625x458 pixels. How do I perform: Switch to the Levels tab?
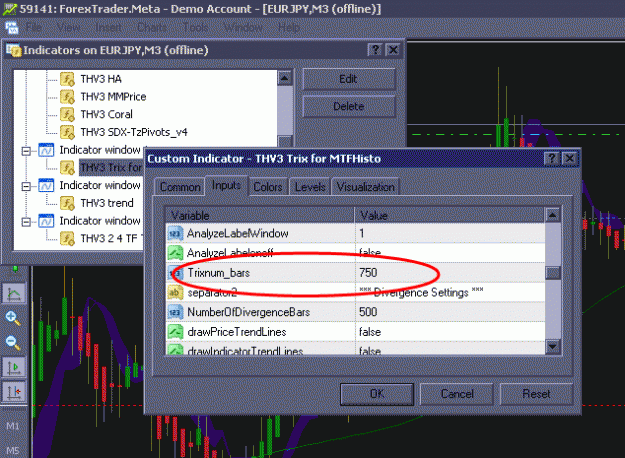pyautogui.click(x=310, y=187)
